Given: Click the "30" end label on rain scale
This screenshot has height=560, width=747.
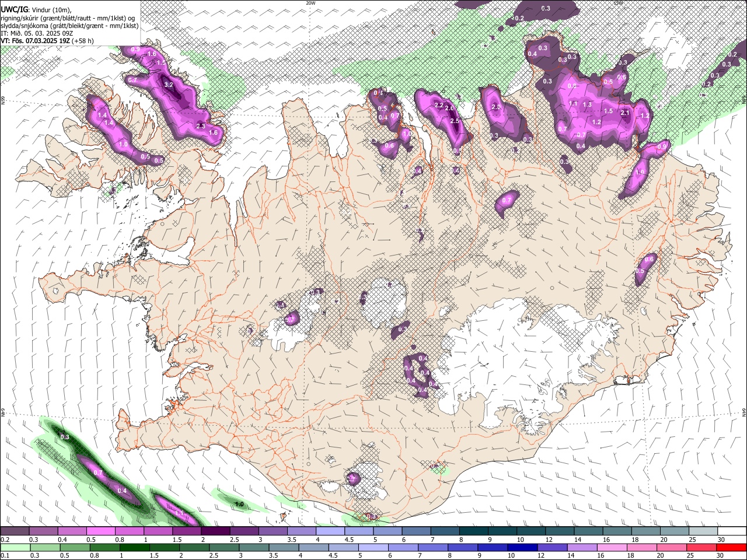Looking at the screenshot, I should 721,556.
